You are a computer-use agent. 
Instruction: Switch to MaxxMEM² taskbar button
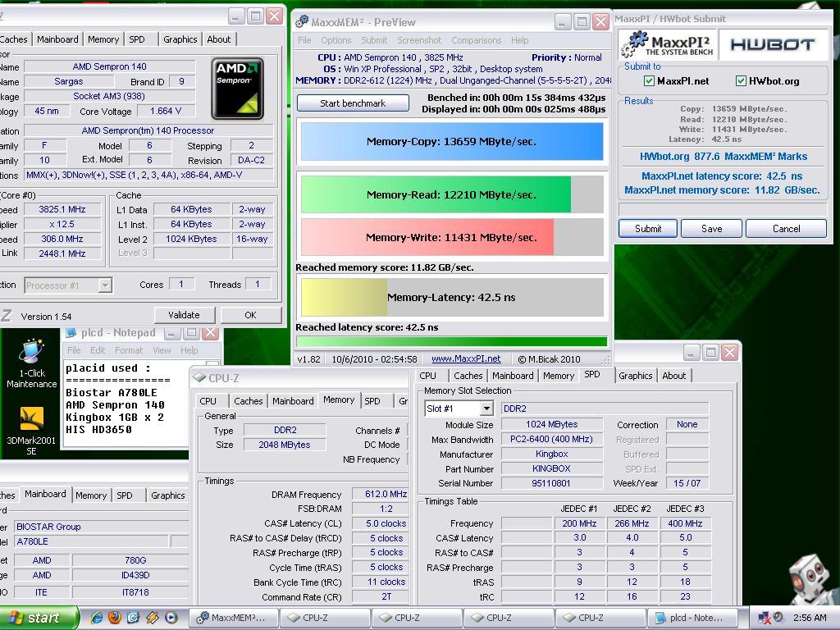[x=235, y=618]
